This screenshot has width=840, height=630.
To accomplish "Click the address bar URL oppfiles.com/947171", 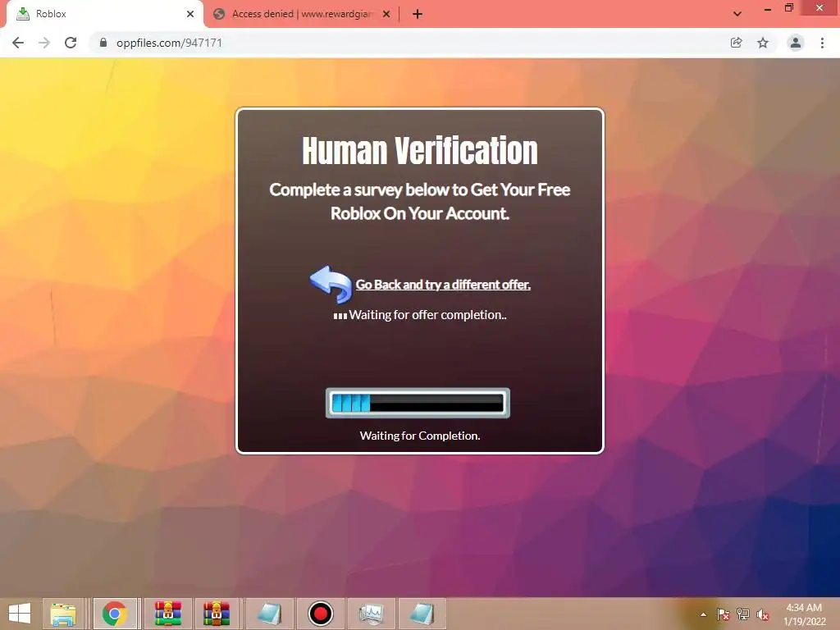I will 169,43.
